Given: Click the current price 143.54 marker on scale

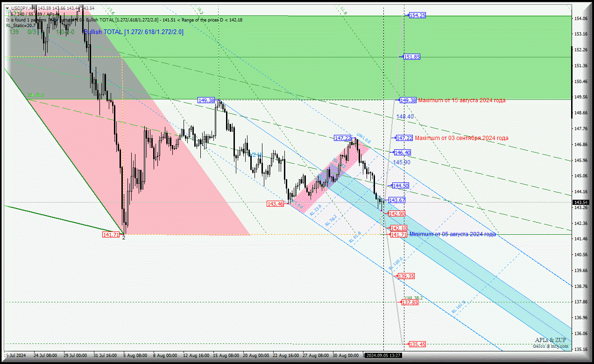Looking at the screenshot, I should [580, 203].
